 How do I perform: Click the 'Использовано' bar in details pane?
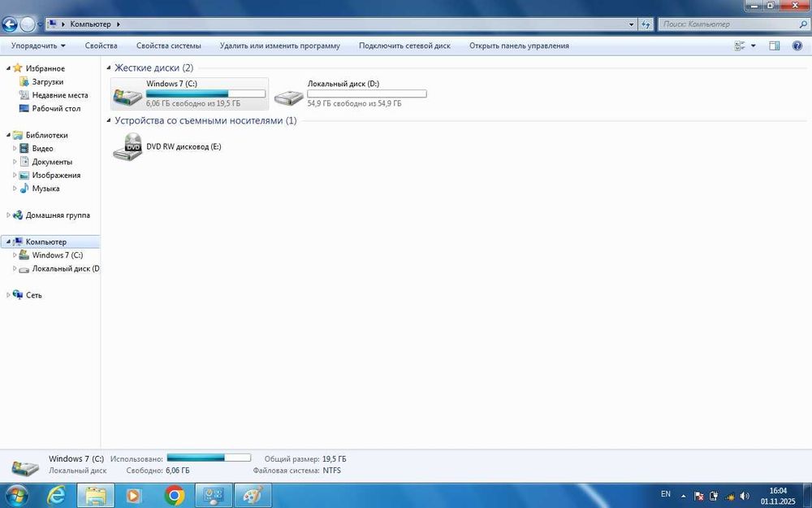click(x=209, y=458)
